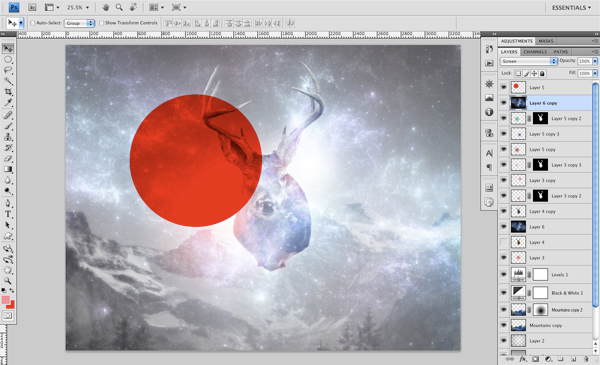The height and width of the screenshot is (365, 600).
Task: Select the Magic Wand tool
Action: (8, 81)
